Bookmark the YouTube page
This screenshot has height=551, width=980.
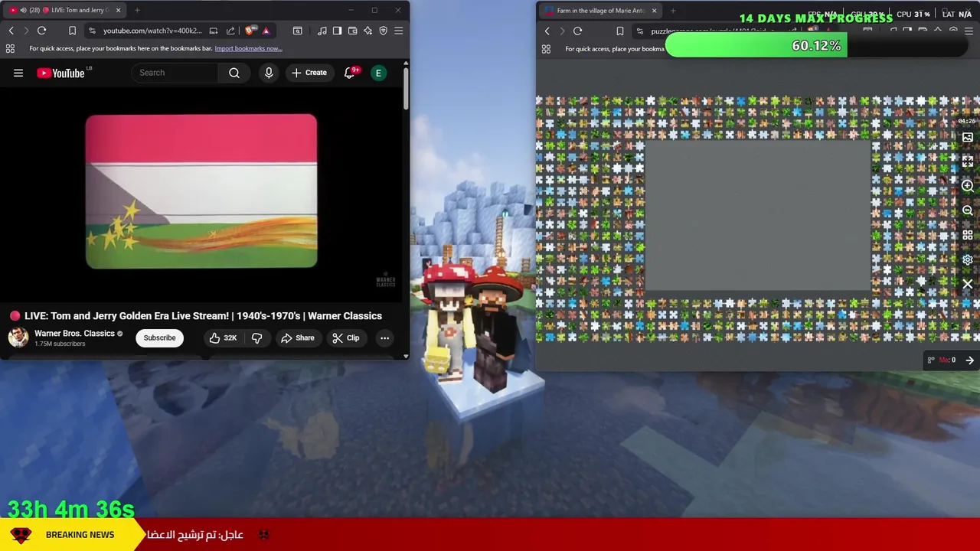coord(72,31)
